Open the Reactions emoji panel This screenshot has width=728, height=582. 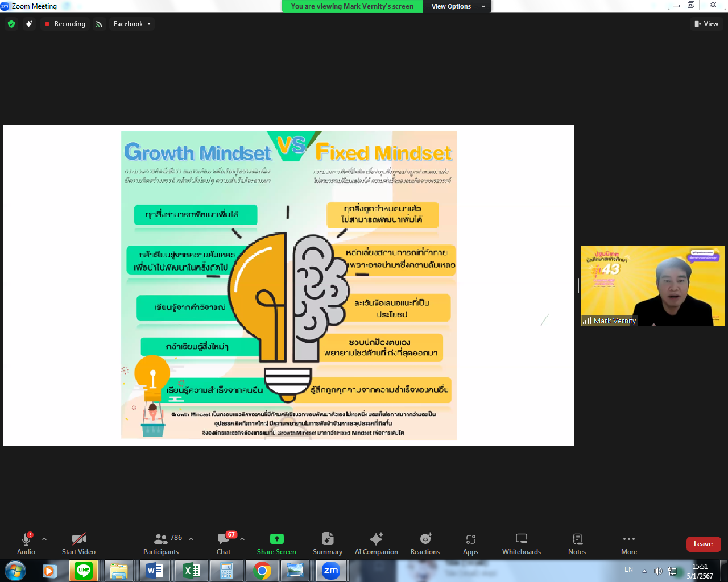pos(425,543)
